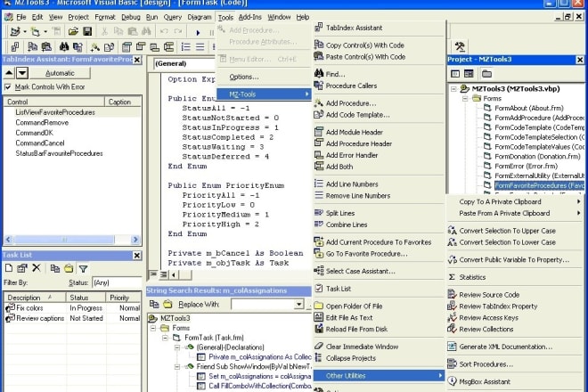This screenshot has height=392, width=588.
Task: Select FormDonation (Donation.frm) in Project tree
Action: [537, 157]
